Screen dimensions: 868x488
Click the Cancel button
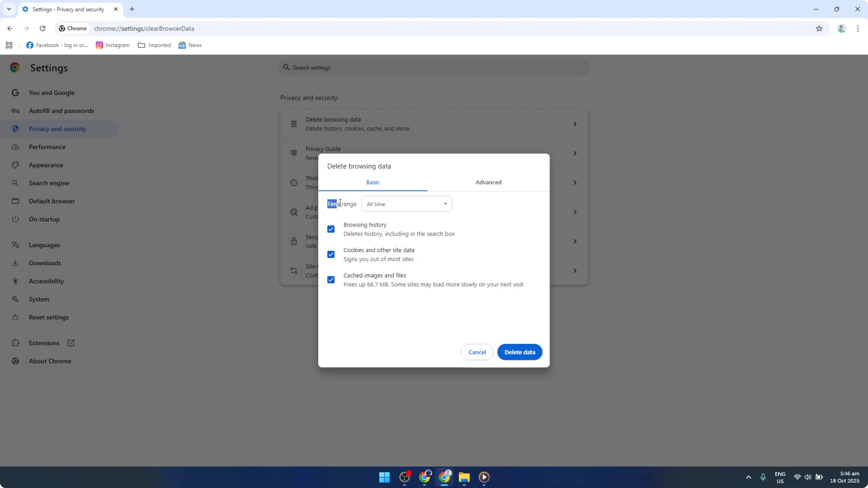[x=477, y=352]
